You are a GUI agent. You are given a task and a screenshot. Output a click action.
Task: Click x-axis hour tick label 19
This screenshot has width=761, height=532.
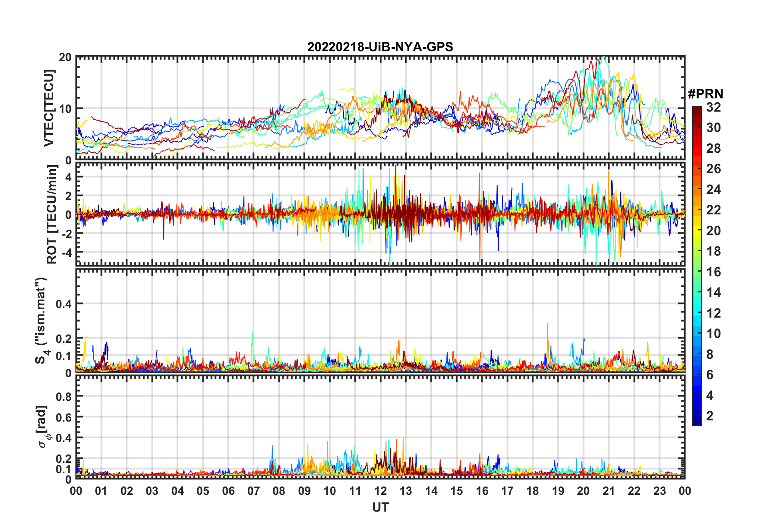point(558,491)
